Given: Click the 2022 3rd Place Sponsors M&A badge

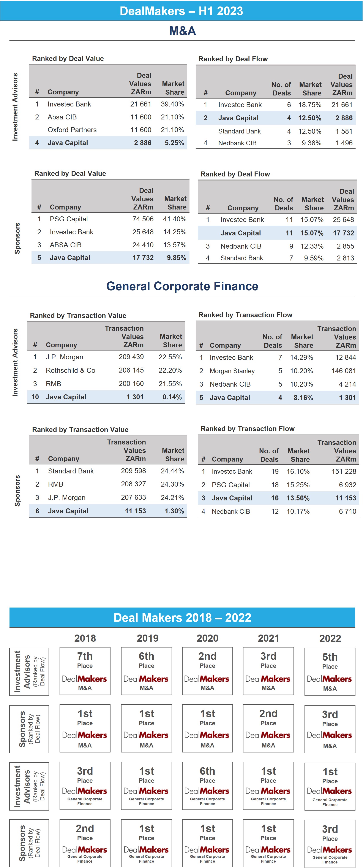Looking at the screenshot, I should (x=330, y=729).
